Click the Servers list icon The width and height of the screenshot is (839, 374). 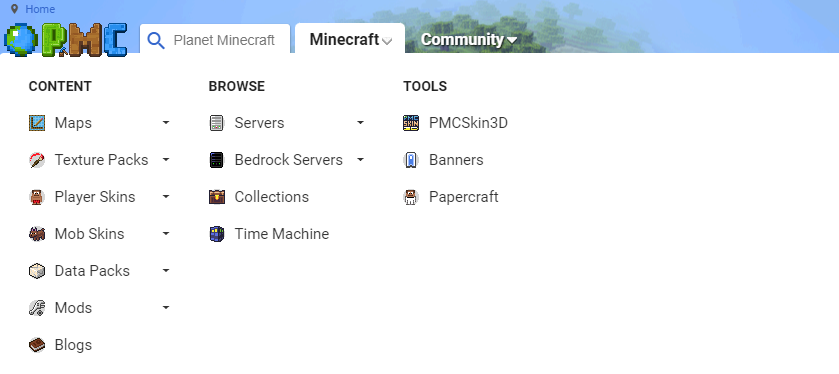click(217, 123)
